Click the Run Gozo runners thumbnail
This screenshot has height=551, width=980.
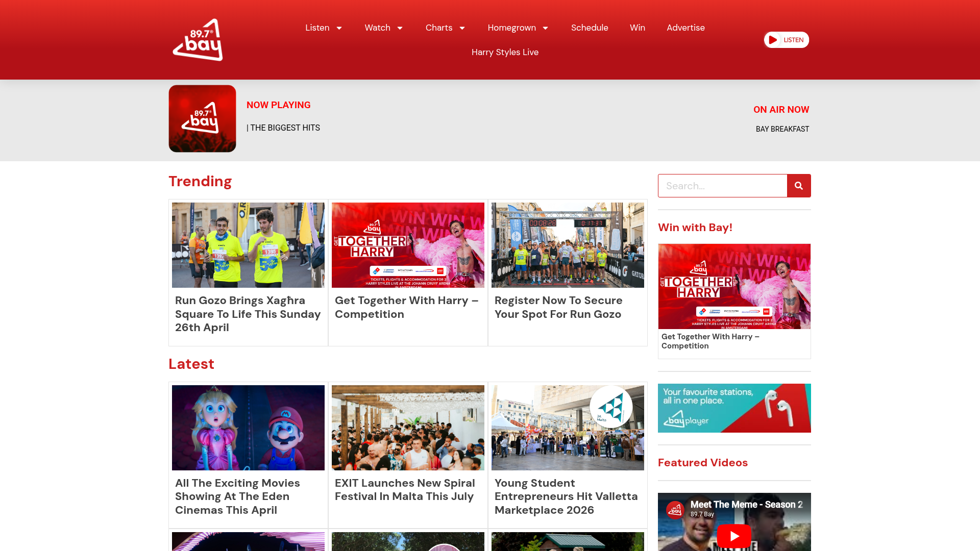point(248,245)
